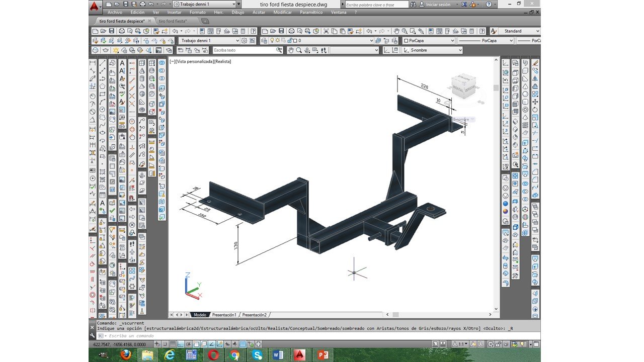This screenshot has height=362, width=644.
Task: Select the Polygon draw tool
Action: [102, 85]
